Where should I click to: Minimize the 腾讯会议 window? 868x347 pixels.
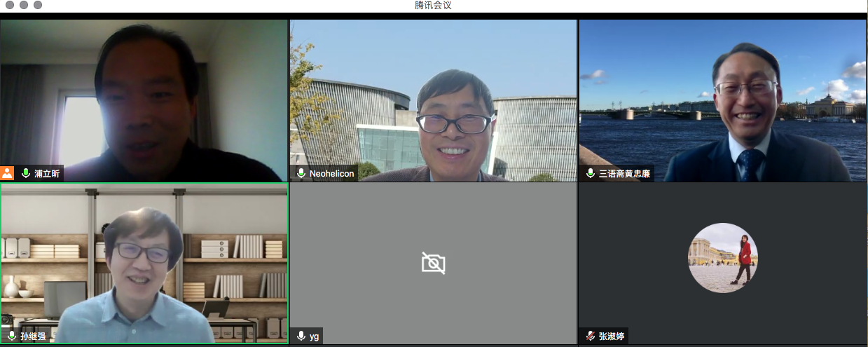click(23, 5)
